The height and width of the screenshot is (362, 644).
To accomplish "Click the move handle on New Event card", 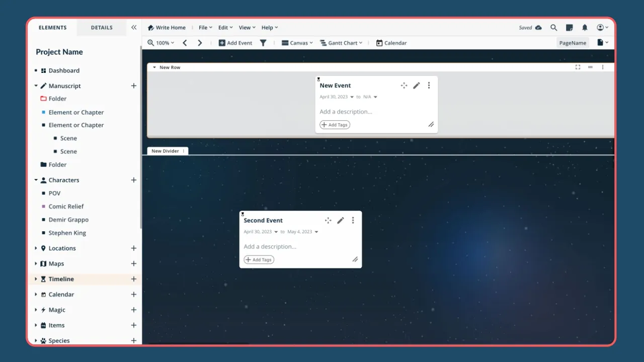I will point(404,85).
